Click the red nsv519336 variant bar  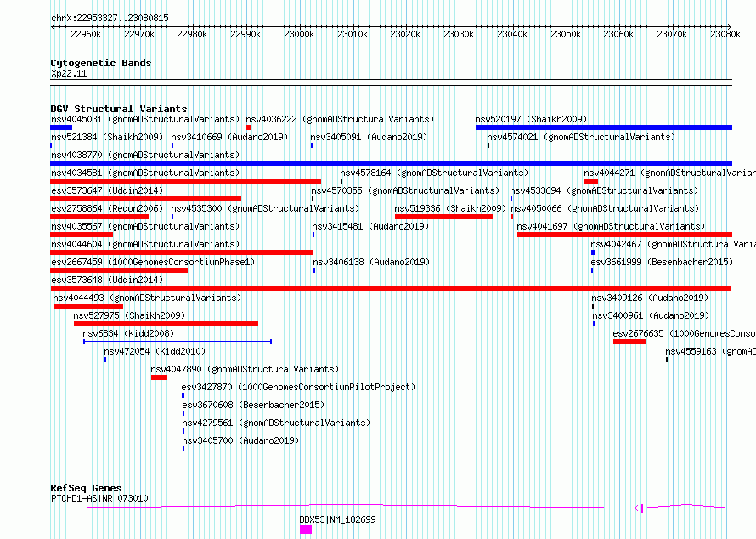click(x=443, y=217)
